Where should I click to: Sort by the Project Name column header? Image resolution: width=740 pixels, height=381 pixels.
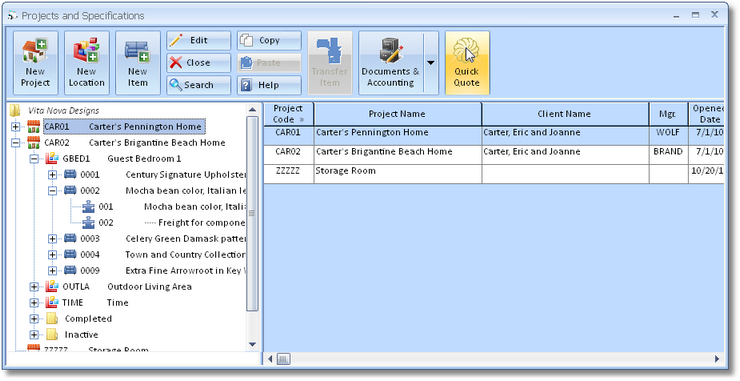(397, 114)
